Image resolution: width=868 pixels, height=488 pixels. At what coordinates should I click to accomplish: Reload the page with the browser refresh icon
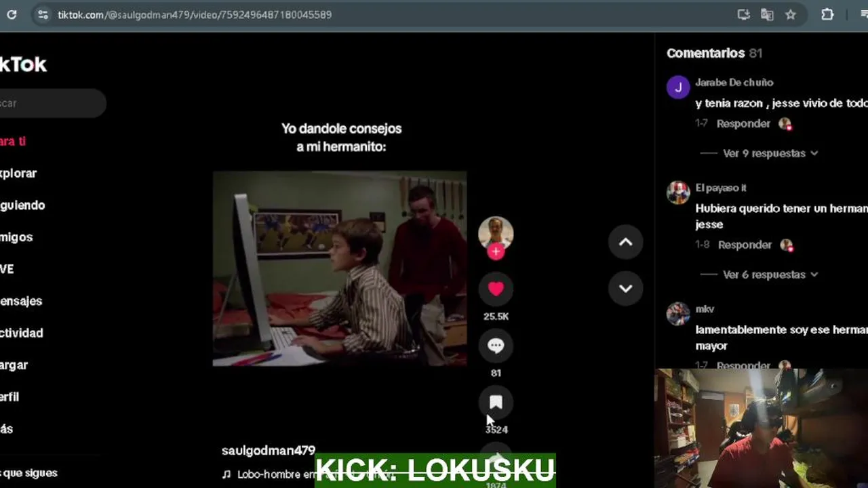click(x=12, y=14)
